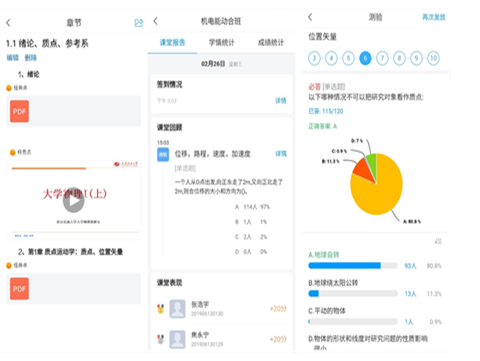Select the orange task-point marker above the video

point(13,152)
